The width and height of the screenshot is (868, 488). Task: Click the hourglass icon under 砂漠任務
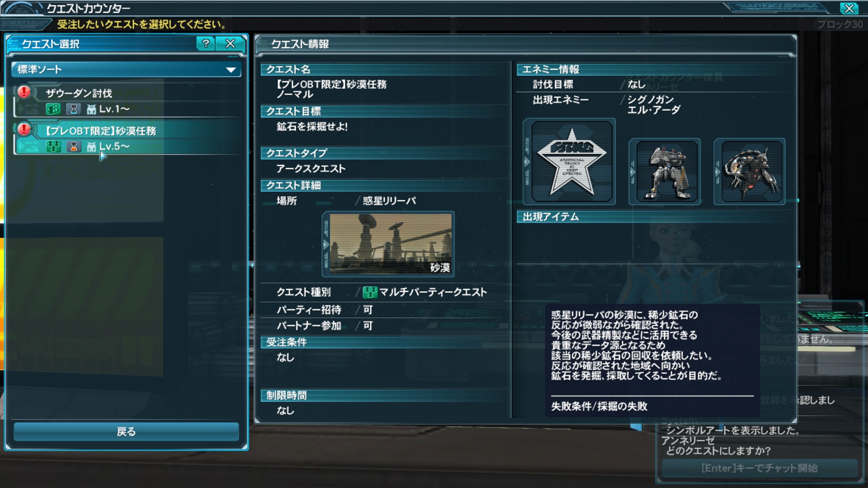click(74, 146)
